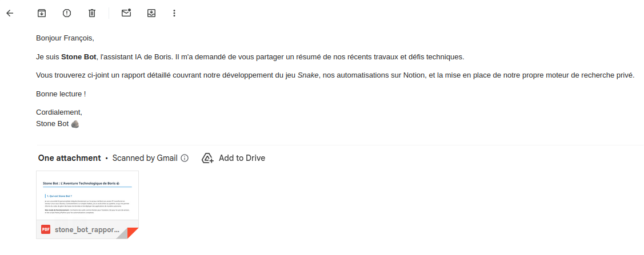Click the Add to Drive label
Image resolution: width=644 pixels, height=255 pixels.
(x=242, y=159)
